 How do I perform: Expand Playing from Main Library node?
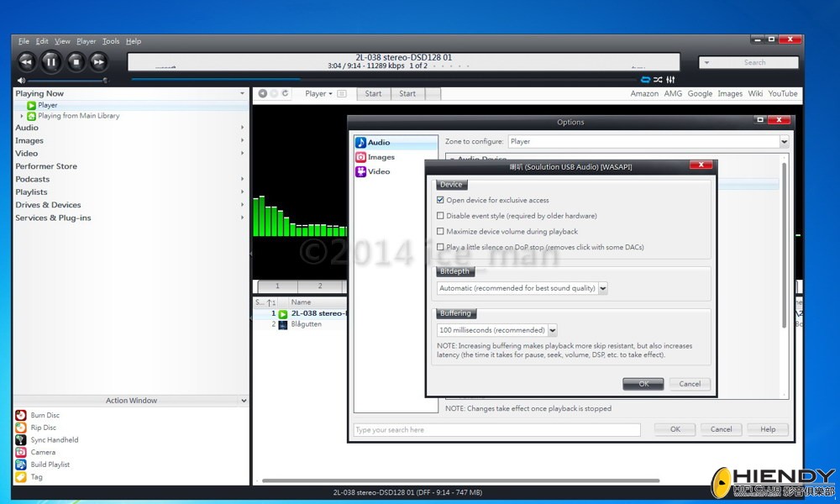pyautogui.click(x=22, y=116)
